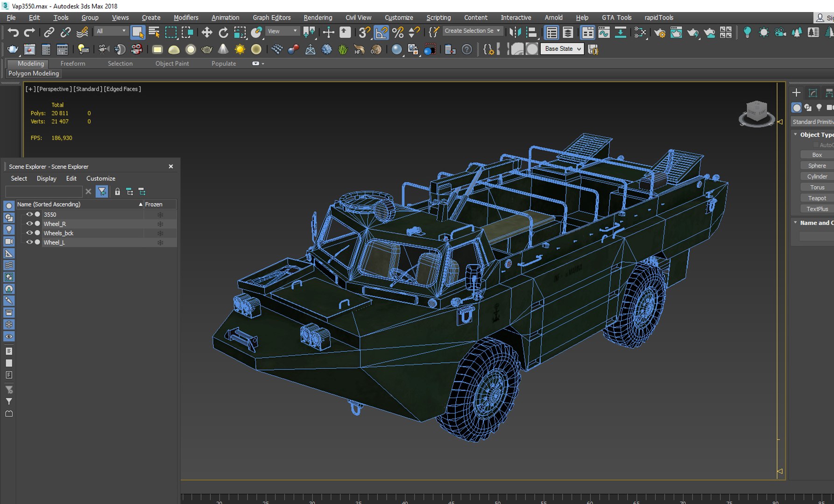Screen dimensions: 834x504
Task: Click the Sunlight system sun icon
Action: click(x=240, y=49)
